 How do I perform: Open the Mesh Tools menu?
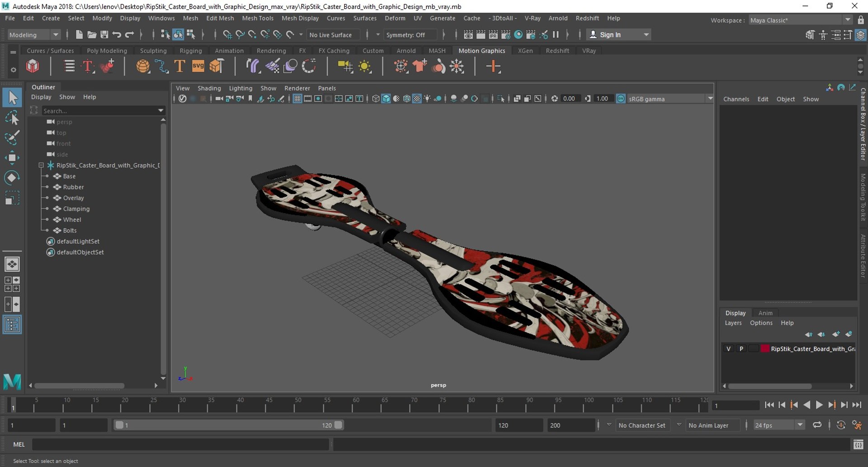click(258, 18)
